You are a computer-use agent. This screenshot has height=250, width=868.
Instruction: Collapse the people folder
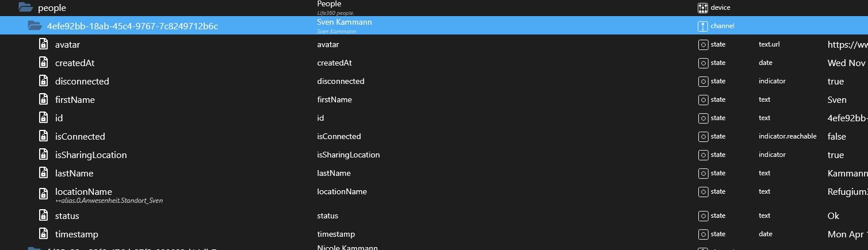pos(25,8)
